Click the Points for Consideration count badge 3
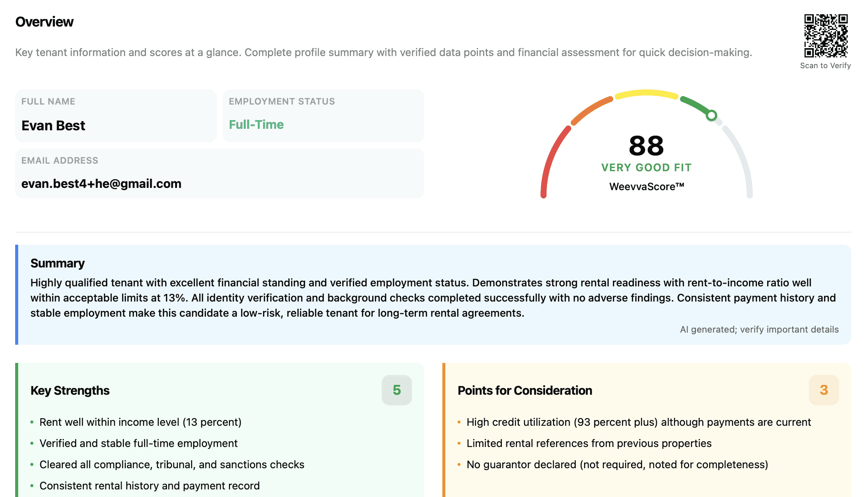Image resolution: width=868 pixels, height=497 pixels. pos(824,390)
